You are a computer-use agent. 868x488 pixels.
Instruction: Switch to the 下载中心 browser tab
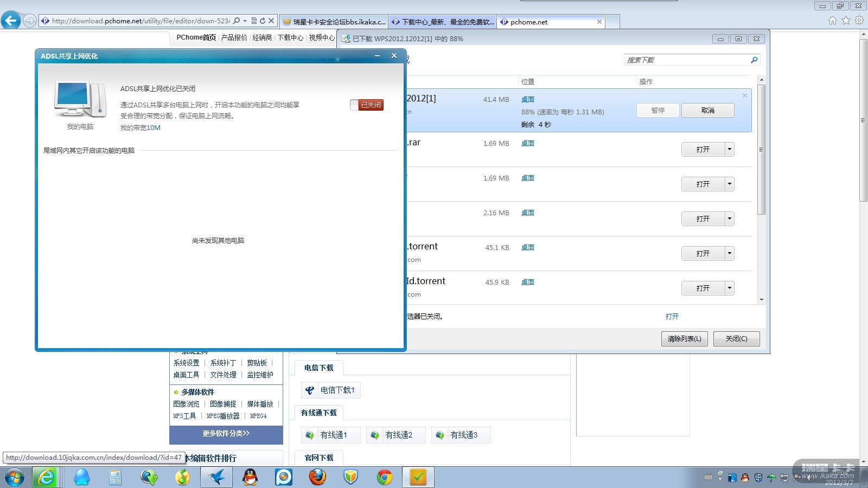click(442, 22)
